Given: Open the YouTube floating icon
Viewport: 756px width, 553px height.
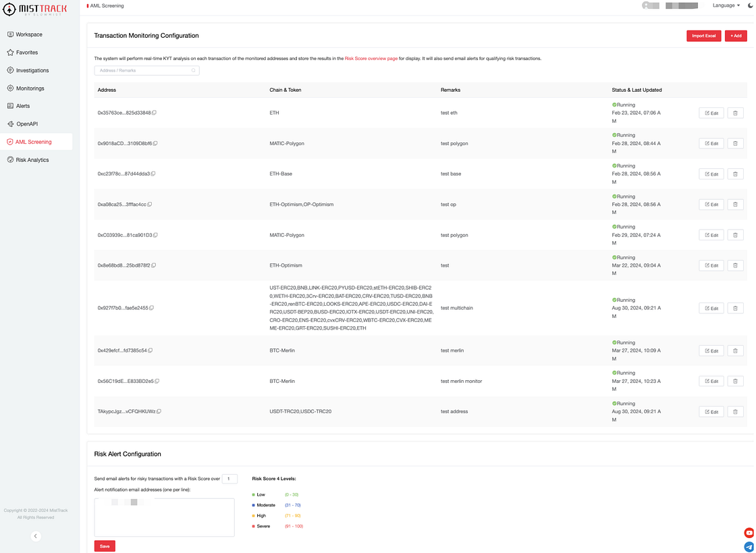Looking at the screenshot, I should point(749,533).
